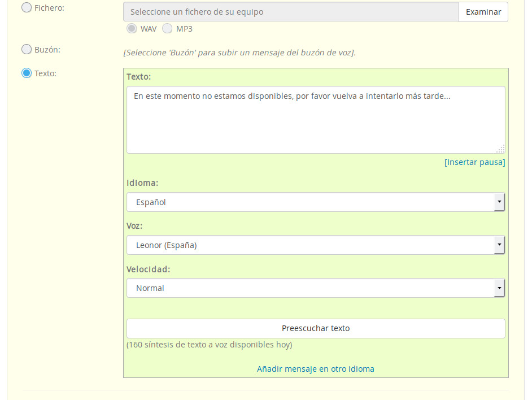Click the file selection input field

pos(291,12)
